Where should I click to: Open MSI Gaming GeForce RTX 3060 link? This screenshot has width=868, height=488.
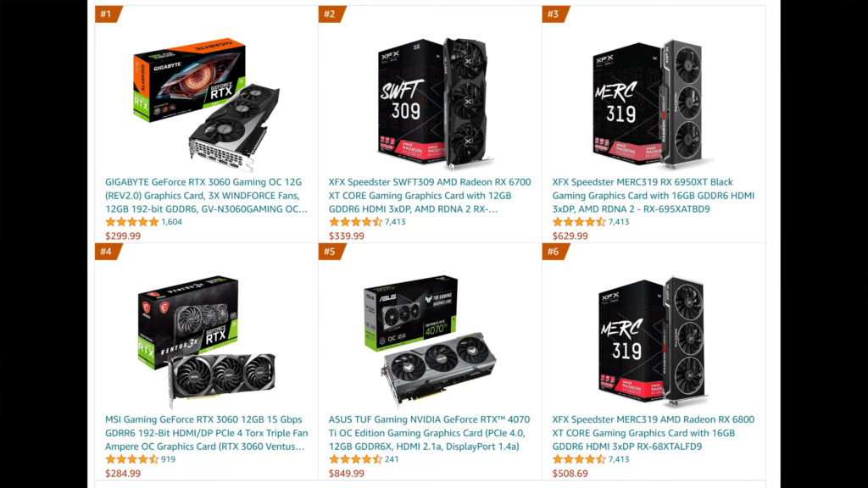207,433
